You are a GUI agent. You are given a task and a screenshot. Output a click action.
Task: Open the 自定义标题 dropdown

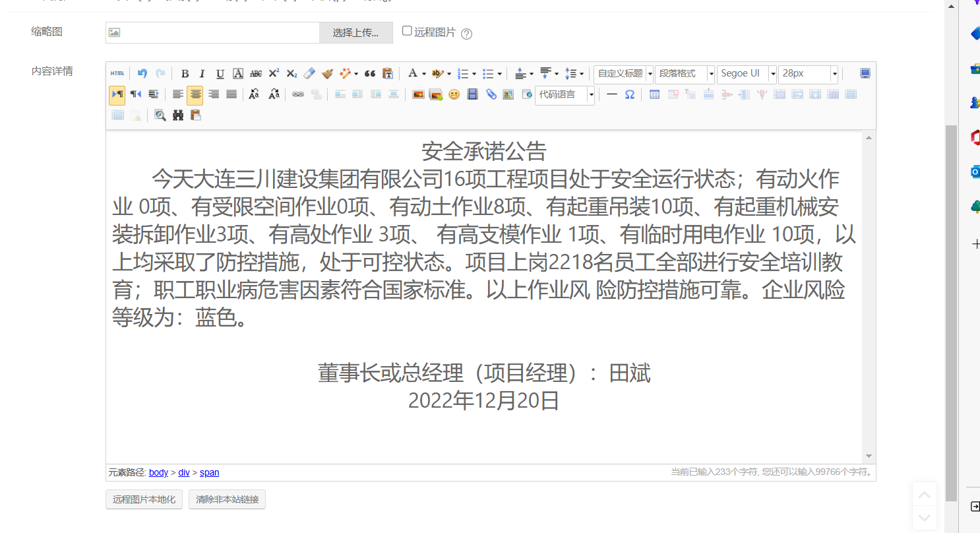(x=623, y=74)
